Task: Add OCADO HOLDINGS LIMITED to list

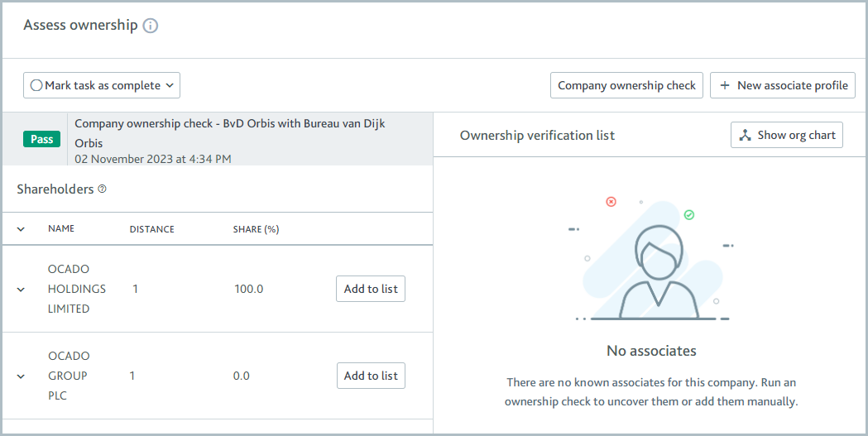Action: (371, 289)
